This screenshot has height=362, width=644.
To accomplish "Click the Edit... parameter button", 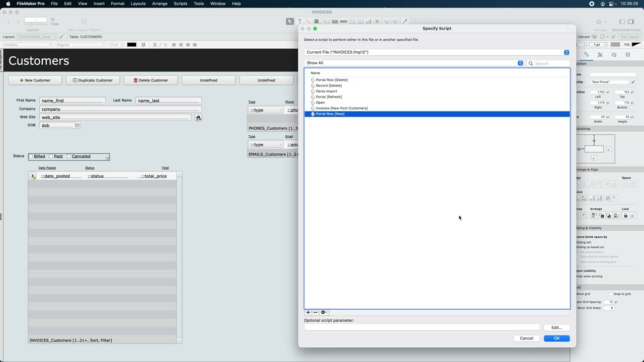I will coord(556,328).
